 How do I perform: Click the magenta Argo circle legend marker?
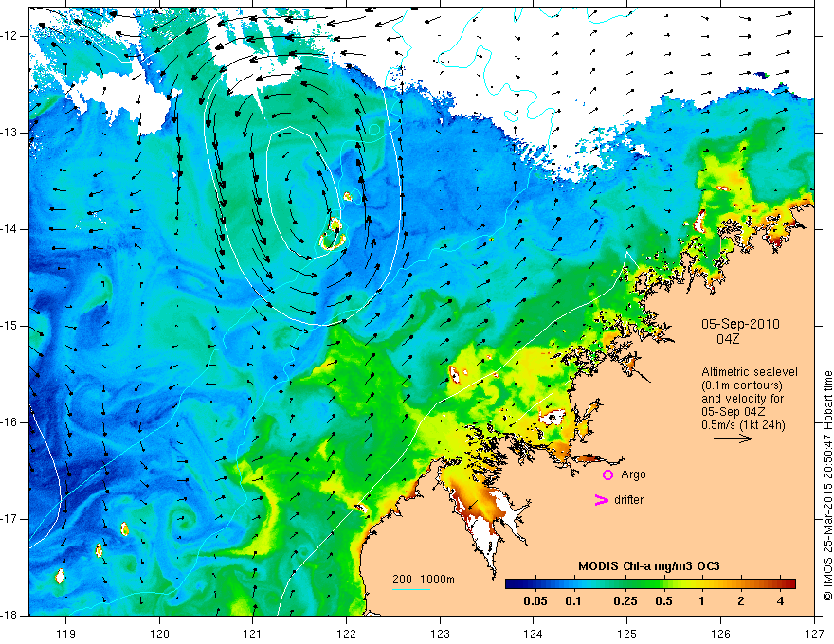pos(607,474)
